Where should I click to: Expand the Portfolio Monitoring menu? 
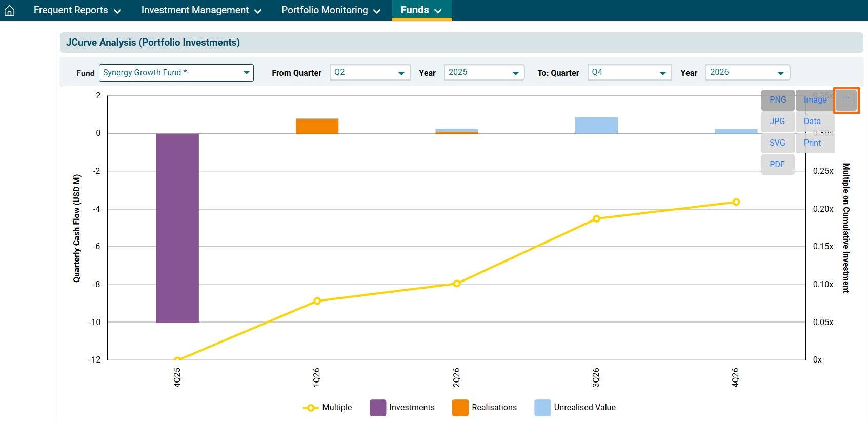tap(331, 10)
